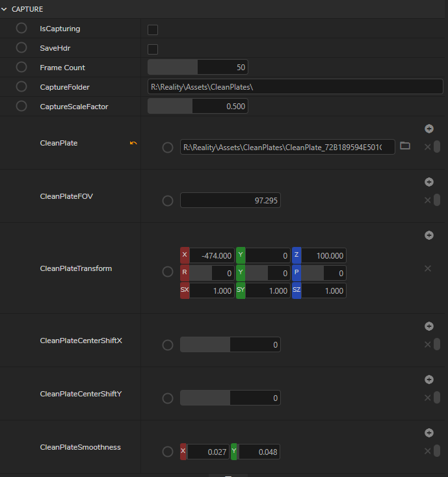Click the plus icon in CleanPlate row
The height and width of the screenshot is (477, 448).
(428, 129)
